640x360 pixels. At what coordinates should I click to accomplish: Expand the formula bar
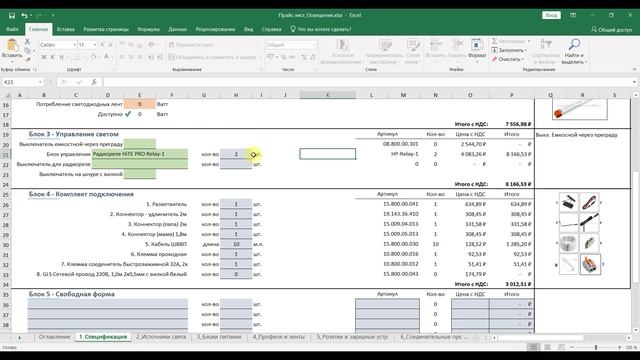tap(634, 82)
